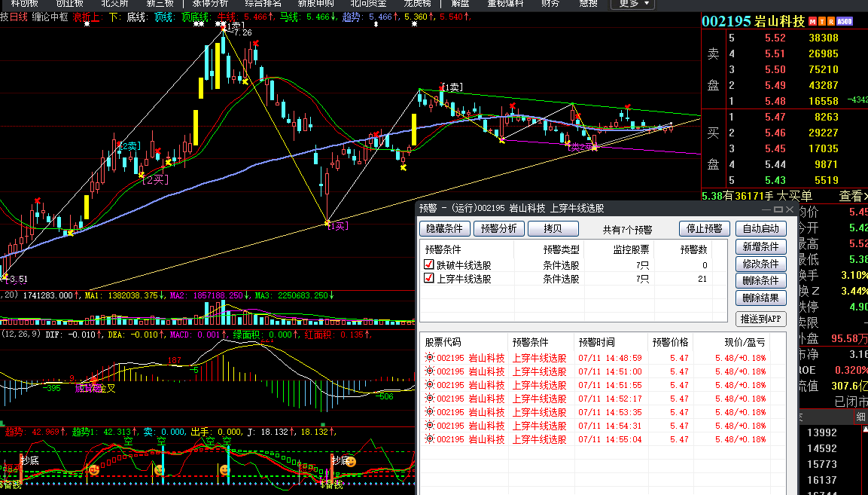The image size is (868, 495).
Task: Click the 删除结果 button
Action: click(x=760, y=298)
